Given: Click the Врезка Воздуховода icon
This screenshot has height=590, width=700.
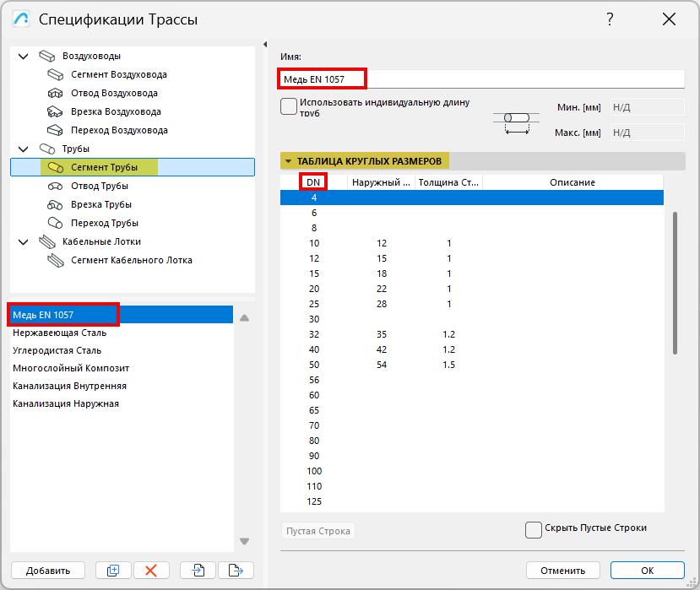Looking at the screenshot, I should tap(56, 111).
